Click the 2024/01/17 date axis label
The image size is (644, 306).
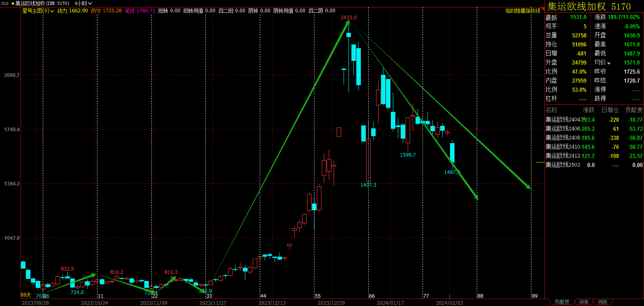click(x=390, y=303)
